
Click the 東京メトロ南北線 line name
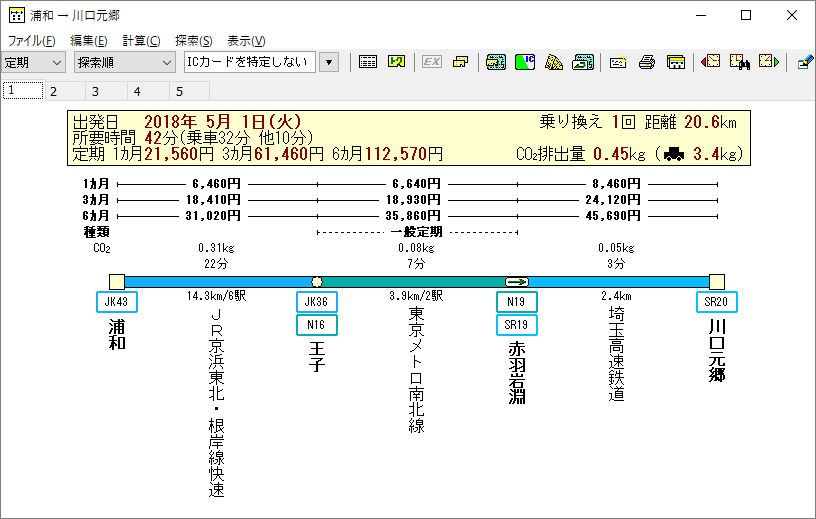[416, 370]
